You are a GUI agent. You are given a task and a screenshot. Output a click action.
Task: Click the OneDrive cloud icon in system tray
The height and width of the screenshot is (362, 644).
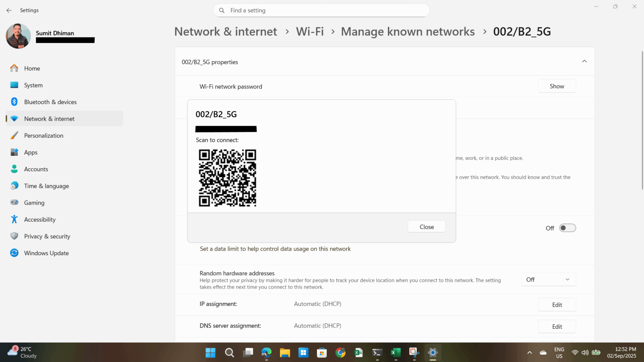tap(543, 352)
